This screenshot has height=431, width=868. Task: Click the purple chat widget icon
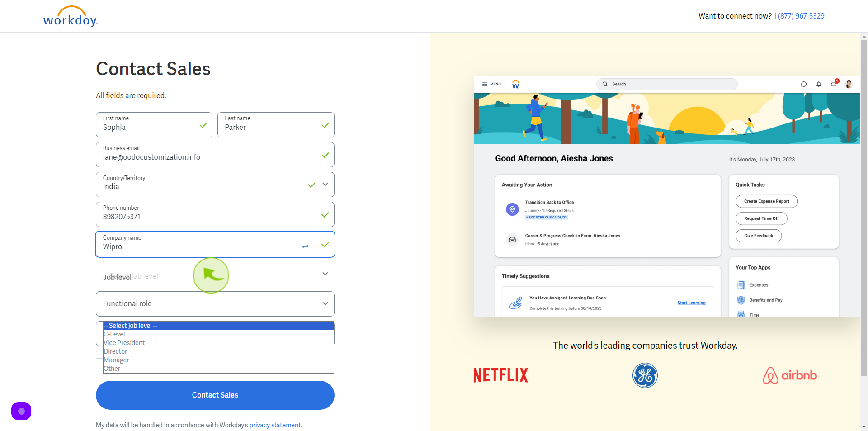[x=21, y=411]
